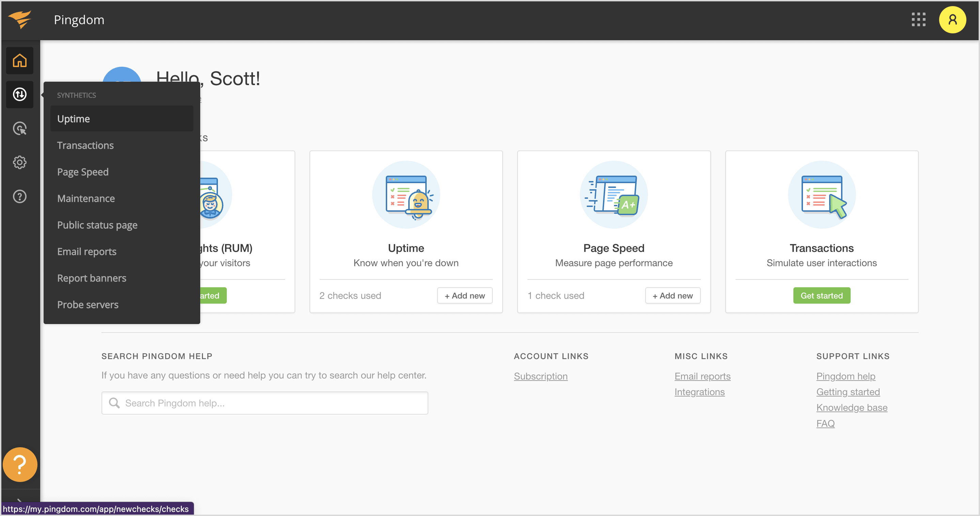Focus the Search Pingdom help field
The height and width of the screenshot is (516, 980).
[265, 403]
